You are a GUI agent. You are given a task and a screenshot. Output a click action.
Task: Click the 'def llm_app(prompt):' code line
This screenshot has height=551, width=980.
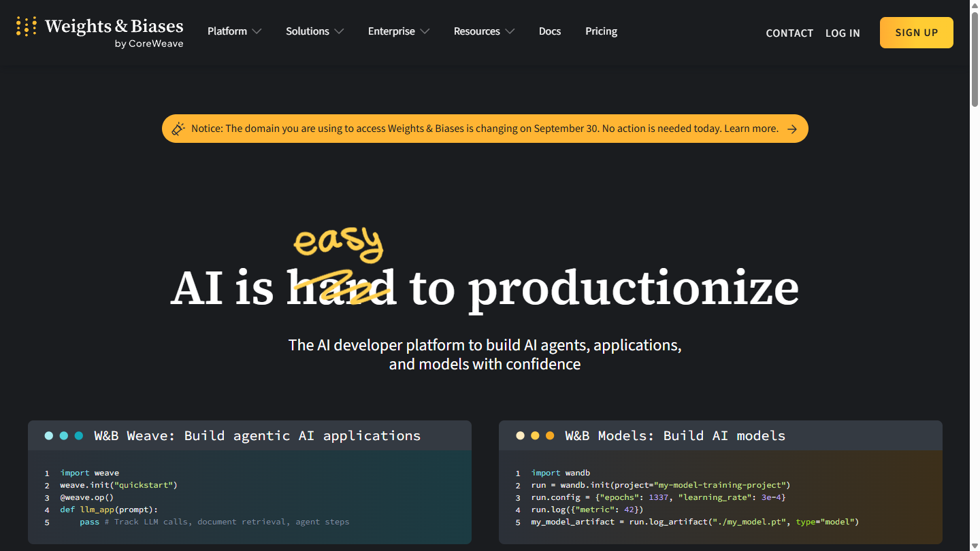click(x=108, y=510)
